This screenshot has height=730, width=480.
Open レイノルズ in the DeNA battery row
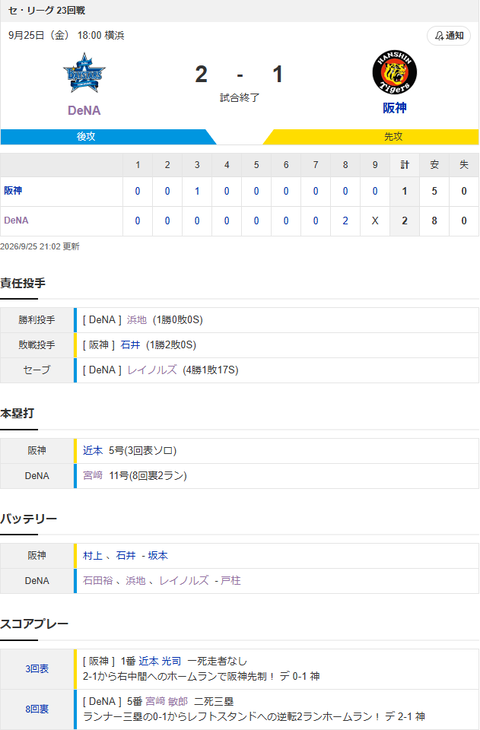tap(184, 581)
